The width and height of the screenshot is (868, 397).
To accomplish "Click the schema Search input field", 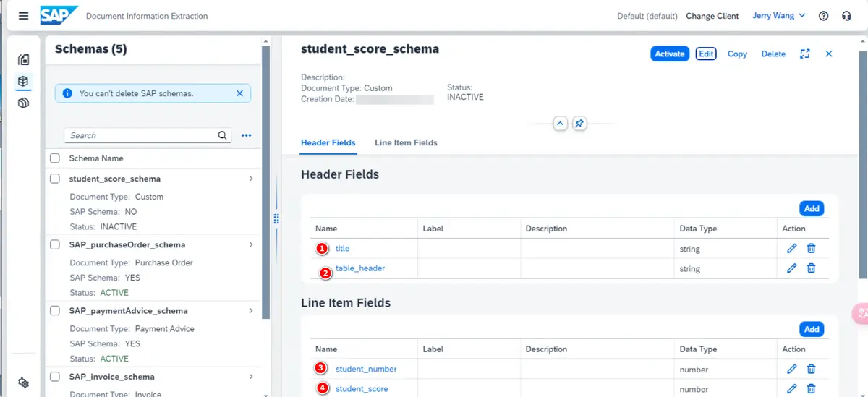I will [141, 135].
